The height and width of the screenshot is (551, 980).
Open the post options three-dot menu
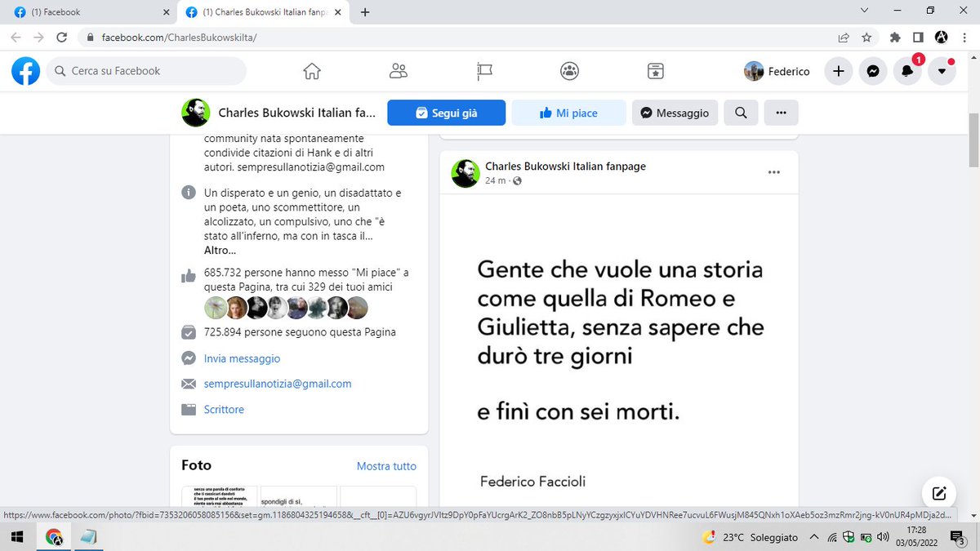coord(773,172)
